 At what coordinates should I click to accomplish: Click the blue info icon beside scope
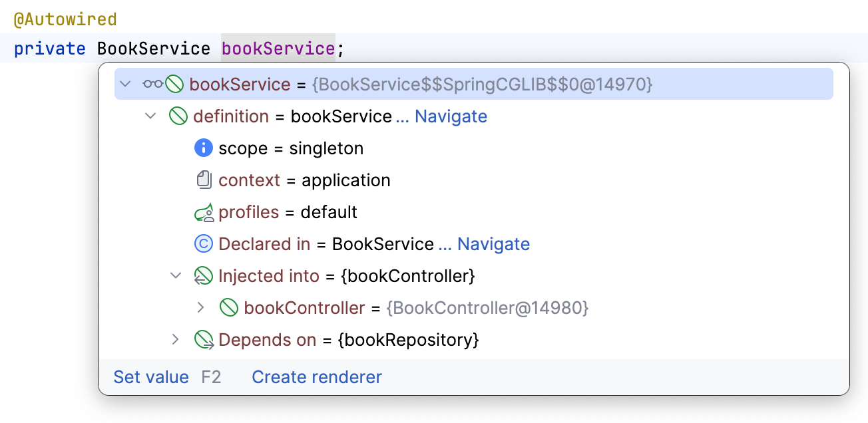click(x=203, y=148)
